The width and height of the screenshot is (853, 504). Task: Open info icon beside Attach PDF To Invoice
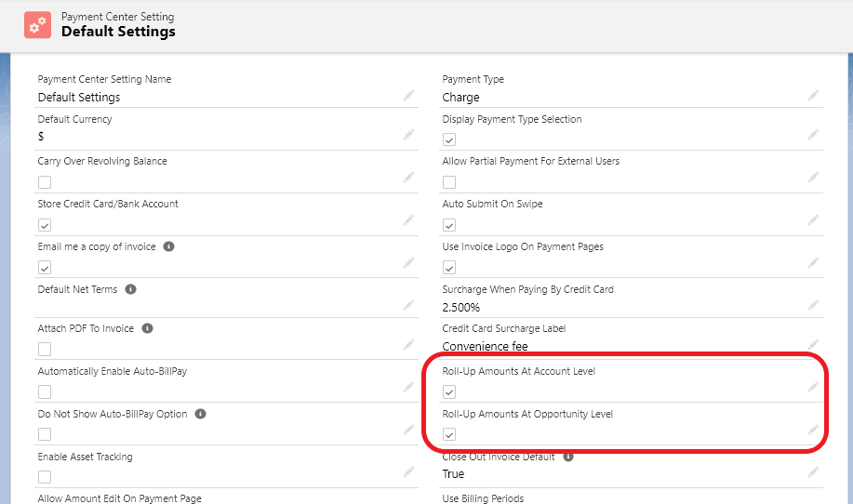pos(147,328)
